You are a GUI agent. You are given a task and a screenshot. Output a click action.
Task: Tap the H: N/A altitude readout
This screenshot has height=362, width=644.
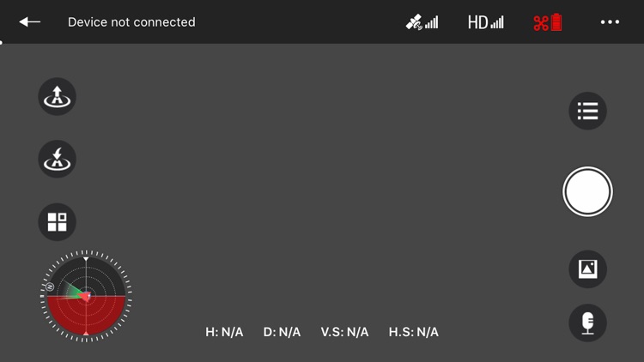(x=224, y=332)
